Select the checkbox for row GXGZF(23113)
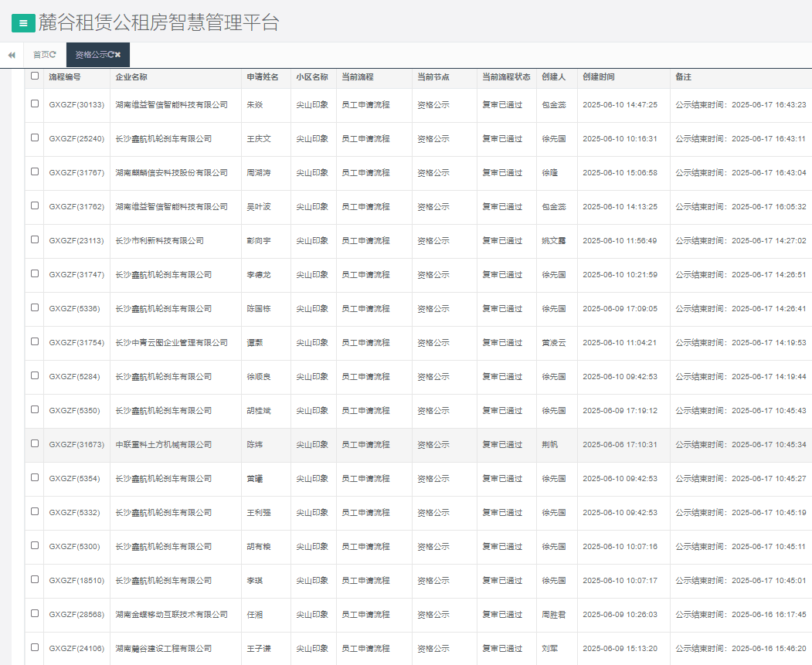The height and width of the screenshot is (665, 812). click(35, 239)
